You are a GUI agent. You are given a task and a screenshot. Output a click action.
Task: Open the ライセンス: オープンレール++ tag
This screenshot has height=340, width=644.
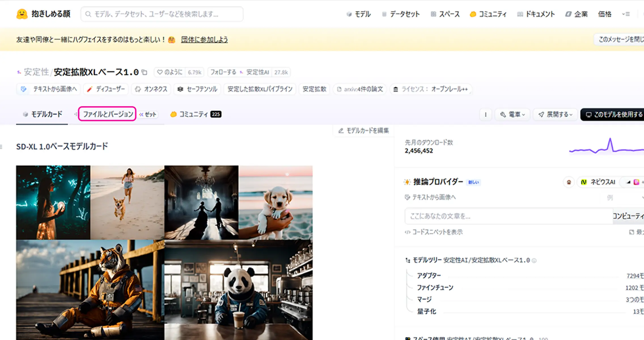[x=431, y=89]
